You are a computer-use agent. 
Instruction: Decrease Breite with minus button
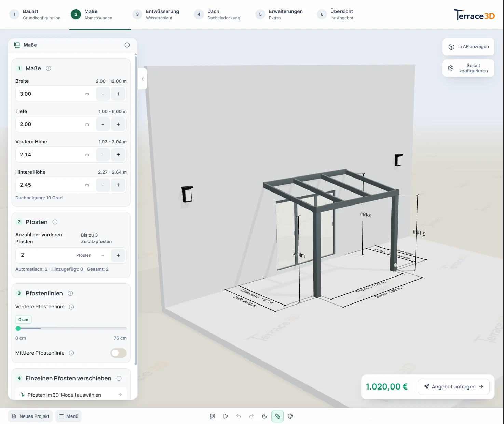(103, 94)
